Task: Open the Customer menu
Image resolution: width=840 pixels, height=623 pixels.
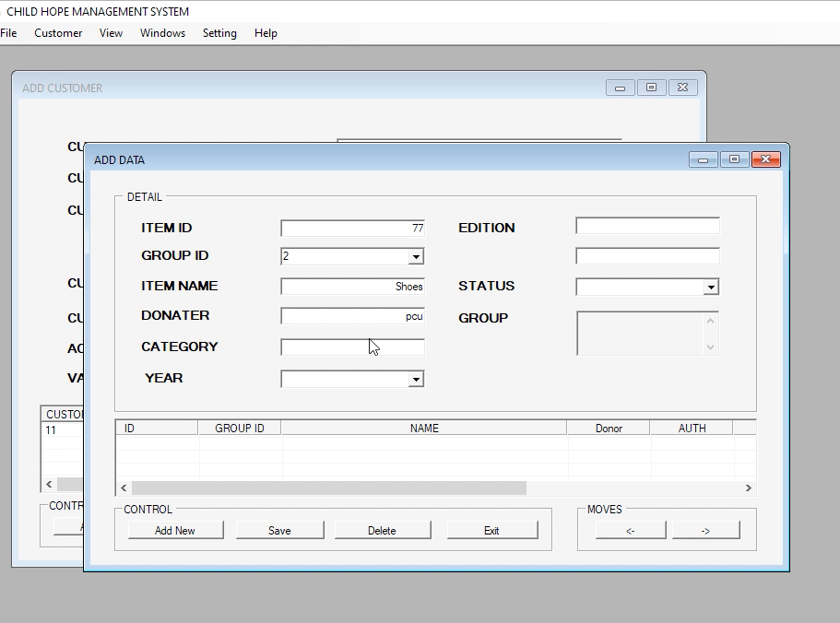Action: [x=58, y=33]
